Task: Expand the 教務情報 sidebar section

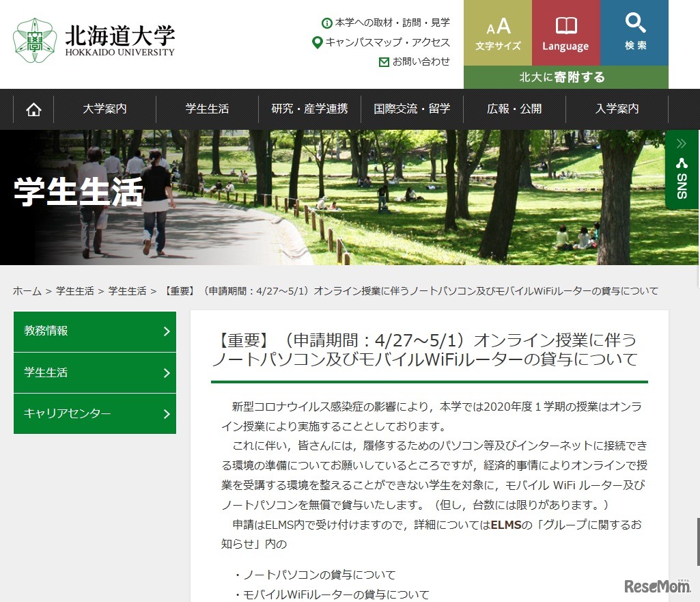Action: click(94, 331)
